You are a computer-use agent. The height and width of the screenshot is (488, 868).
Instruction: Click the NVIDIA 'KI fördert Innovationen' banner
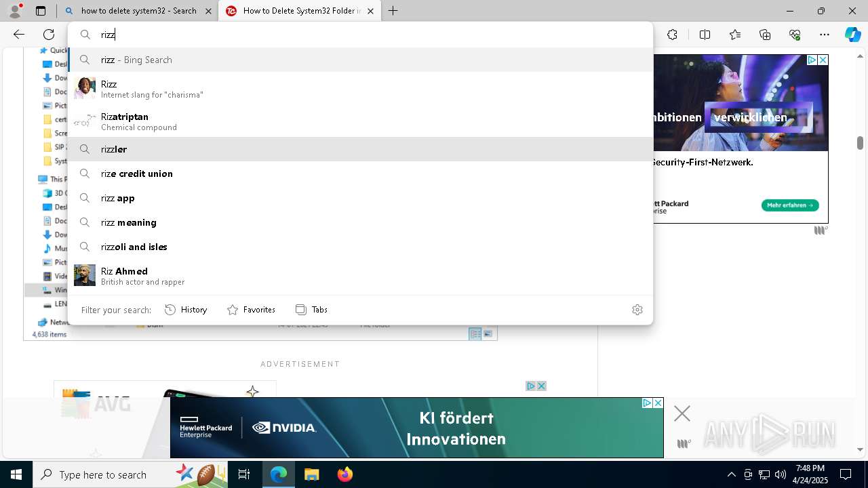(416, 428)
